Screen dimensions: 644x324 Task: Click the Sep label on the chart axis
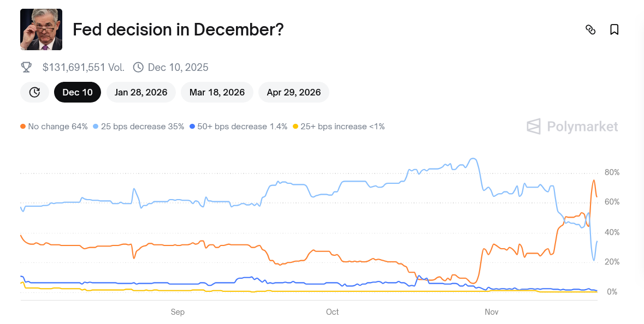(x=178, y=312)
